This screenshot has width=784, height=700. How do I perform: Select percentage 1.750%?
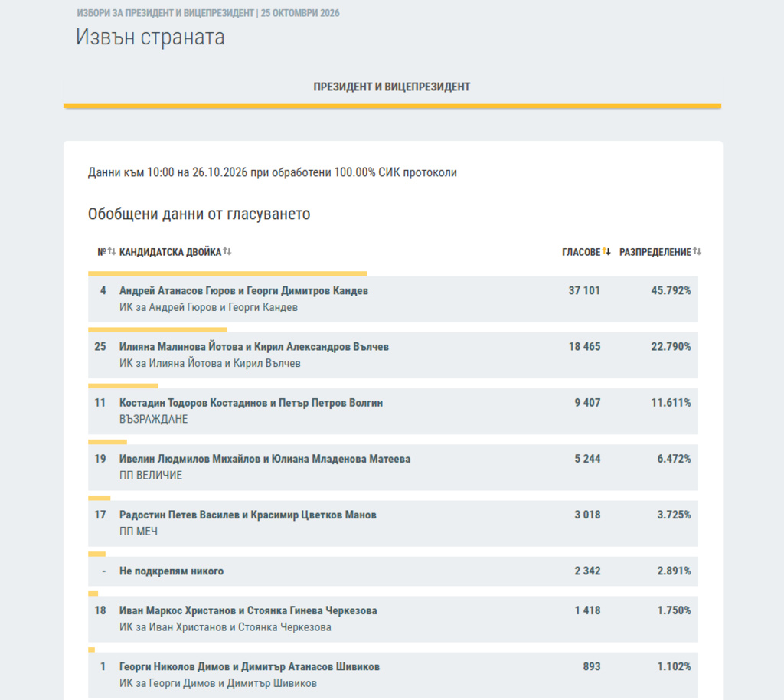click(674, 610)
